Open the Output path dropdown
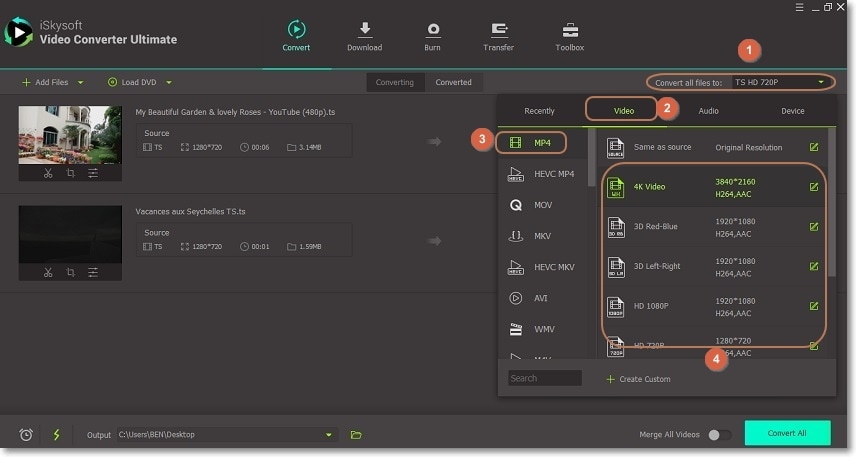 click(225, 435)
